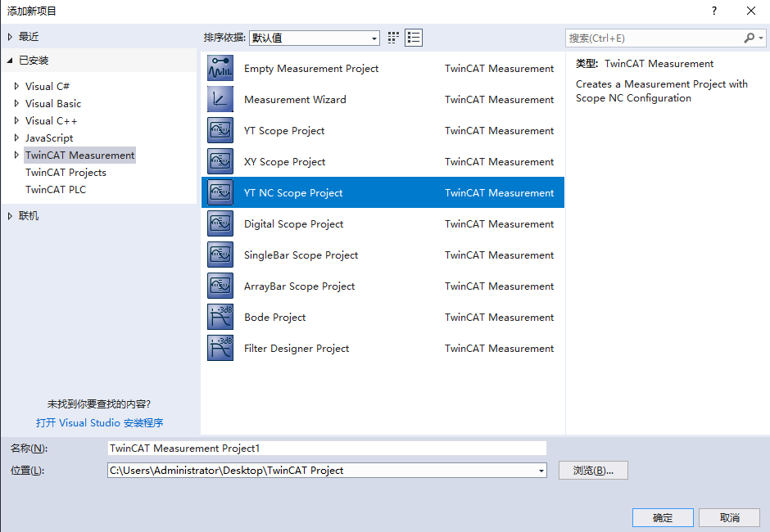Collapse the 已安装 section

(10, 61)
